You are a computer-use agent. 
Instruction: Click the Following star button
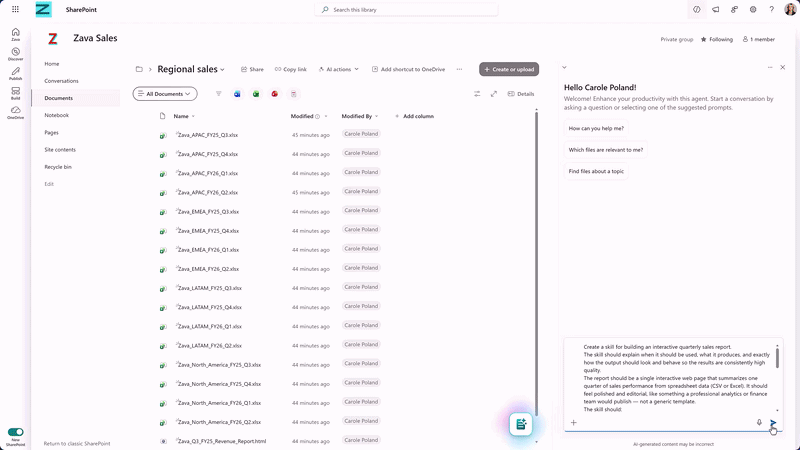[716, 39]
